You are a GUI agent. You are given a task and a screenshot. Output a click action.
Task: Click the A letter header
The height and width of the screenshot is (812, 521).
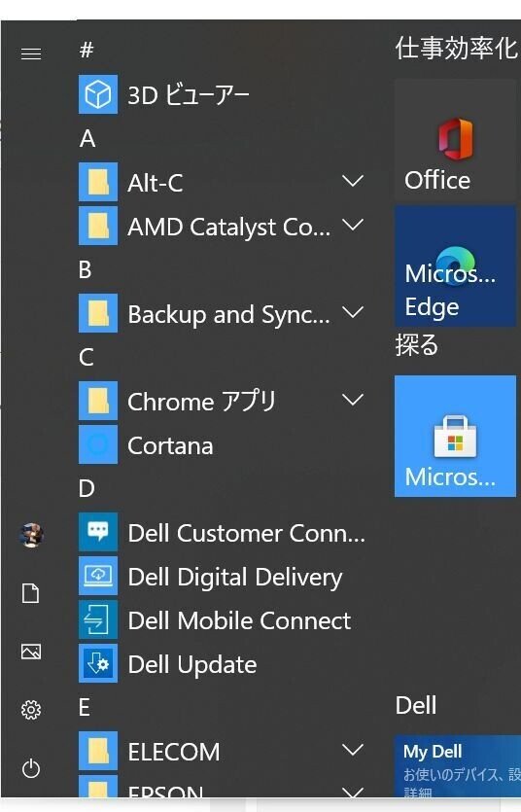click(x=87, y=139)
